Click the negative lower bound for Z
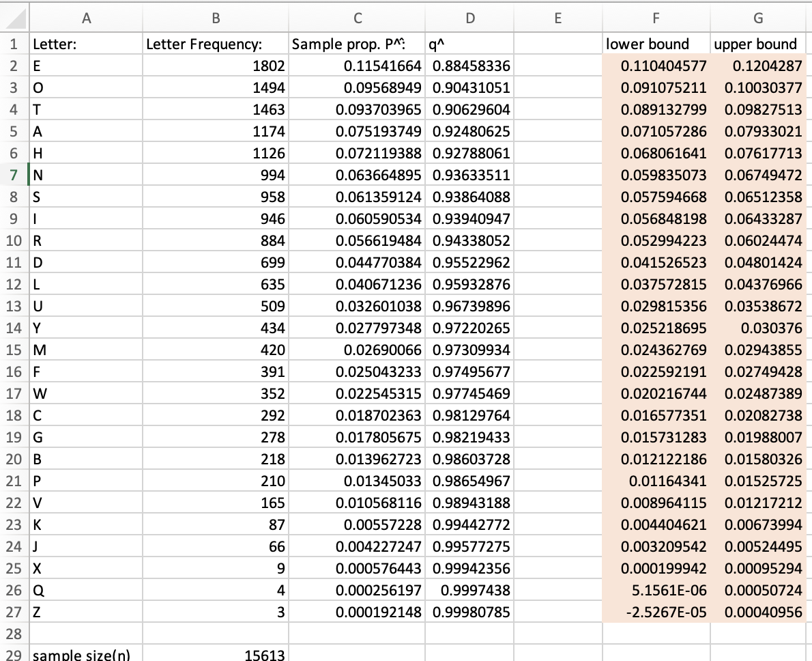 pos(656,612)
